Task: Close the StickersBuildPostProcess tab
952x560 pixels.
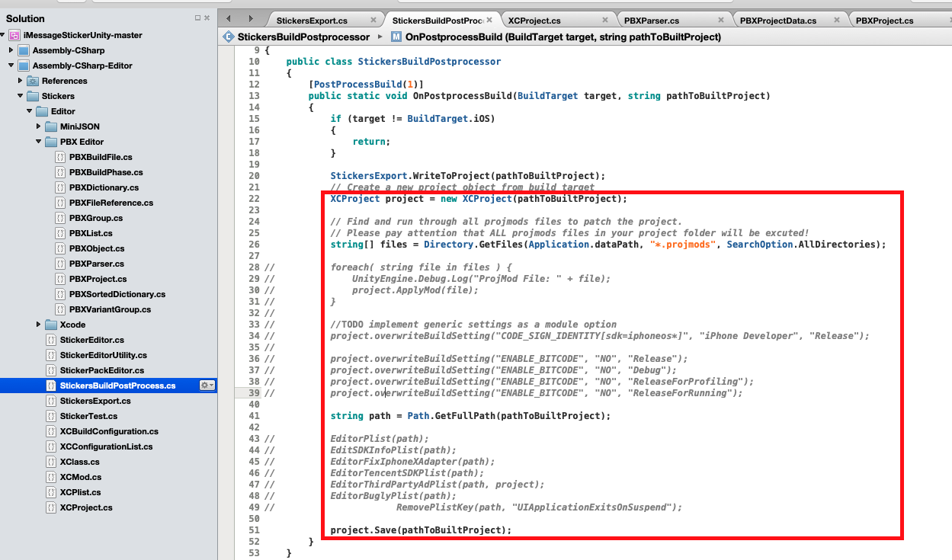Action: click(x=490, y=21)
